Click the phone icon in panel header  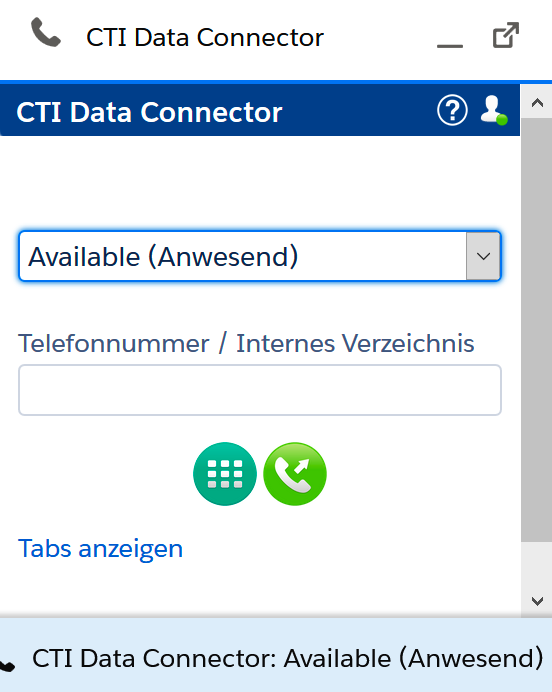45,33
